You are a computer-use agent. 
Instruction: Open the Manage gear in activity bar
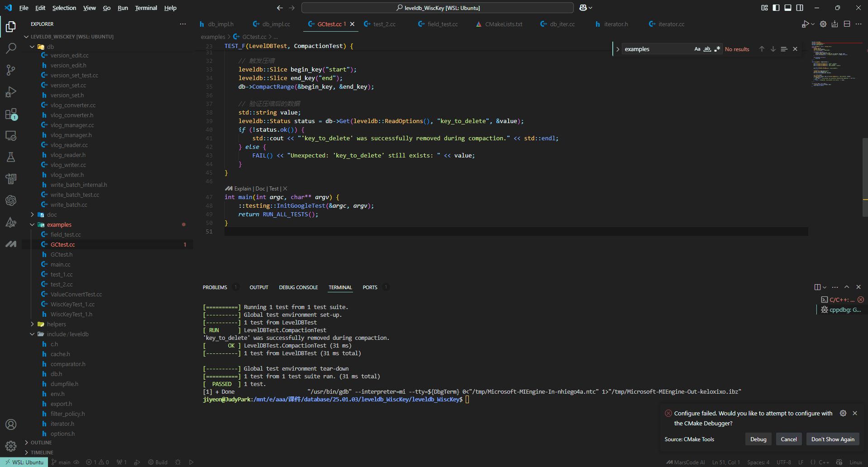11,446
